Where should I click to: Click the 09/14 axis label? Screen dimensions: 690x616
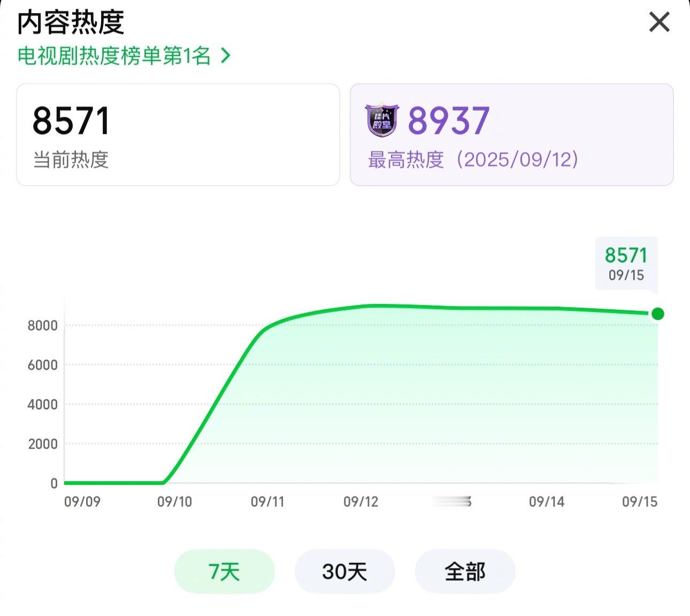click(x=547, y=501)
